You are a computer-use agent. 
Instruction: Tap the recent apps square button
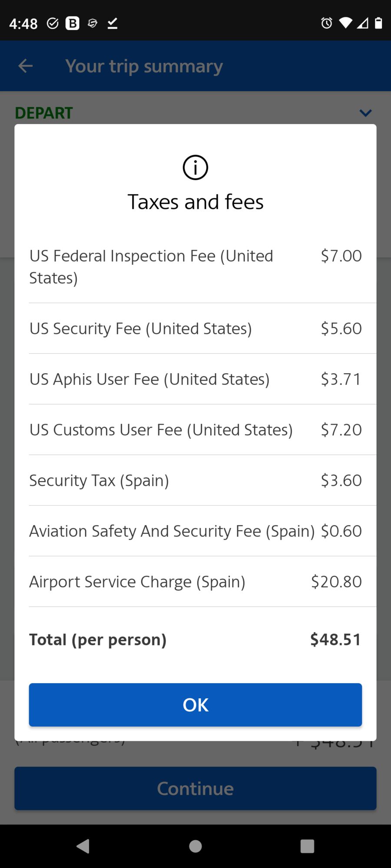click(307, 846)
